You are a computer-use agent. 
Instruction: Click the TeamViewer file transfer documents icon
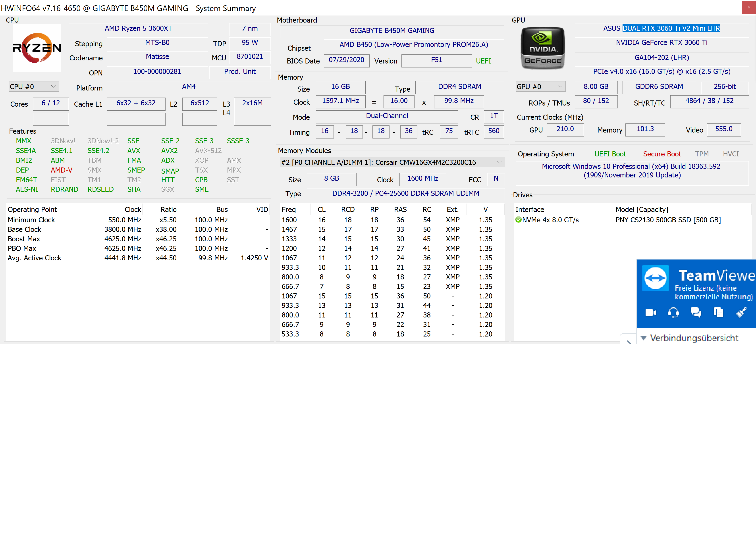tap(718, 312)
